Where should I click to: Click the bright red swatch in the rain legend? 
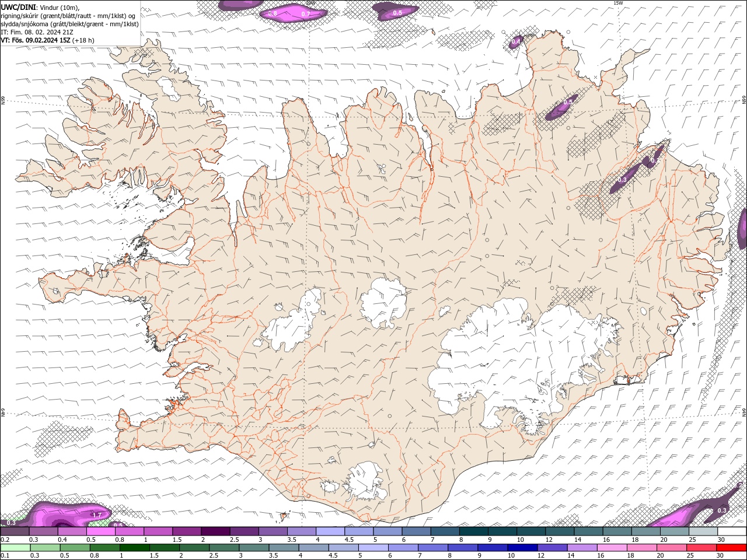coord(732,547)
